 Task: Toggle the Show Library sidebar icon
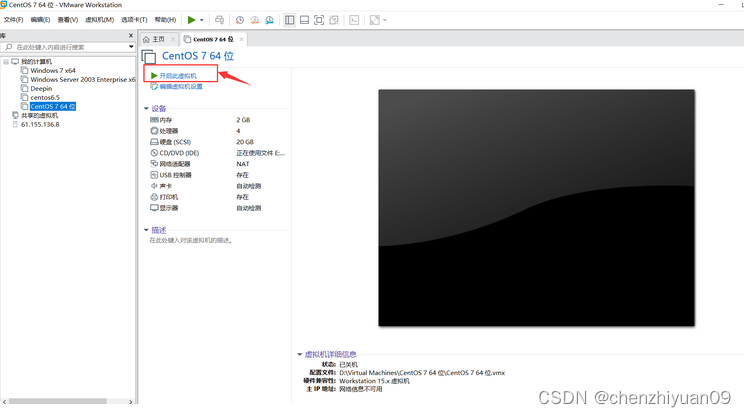[x=289, y=20]
